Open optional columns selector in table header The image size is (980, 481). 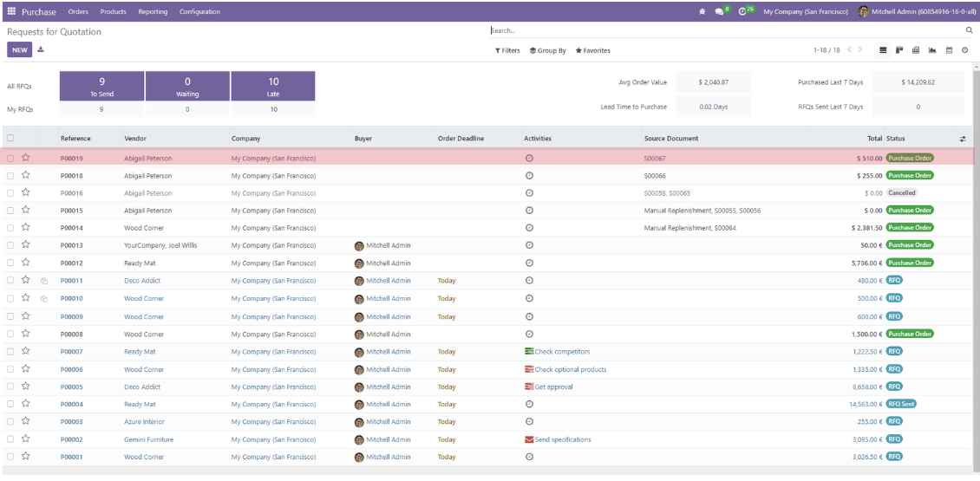pos(963,139)
